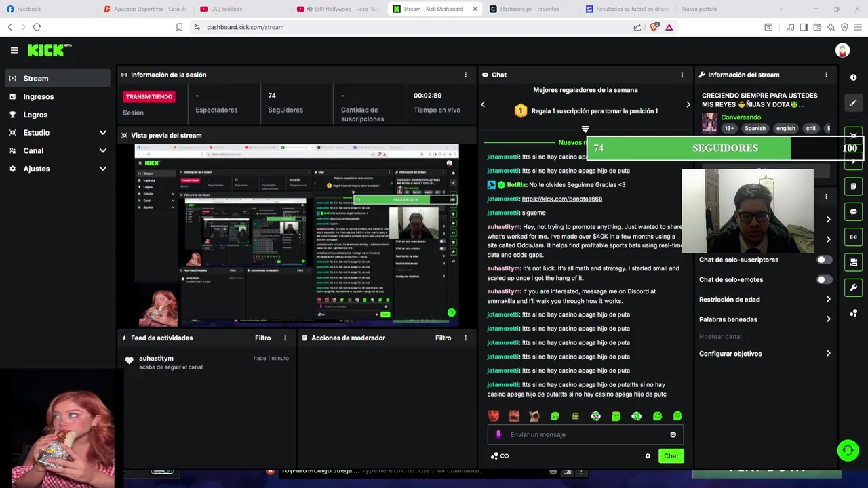Viewport: 868px width, 488px height.
Task: Switch to Apuestas Deportivas browser tab
Action: tap(144, 9)
